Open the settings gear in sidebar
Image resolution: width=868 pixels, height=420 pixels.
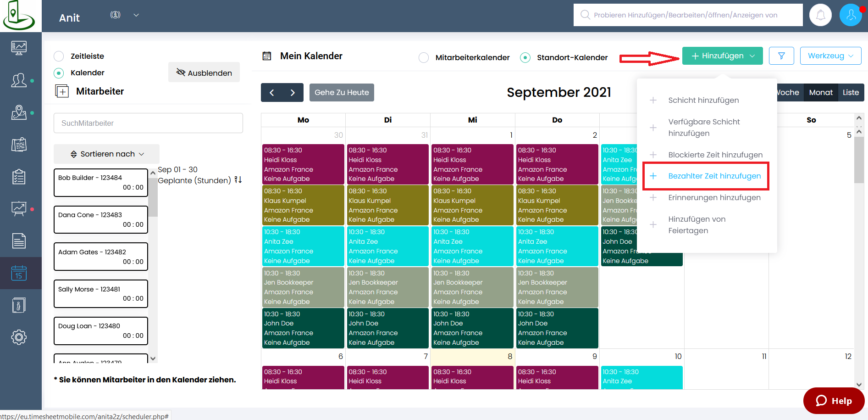[x=19, y=337]
